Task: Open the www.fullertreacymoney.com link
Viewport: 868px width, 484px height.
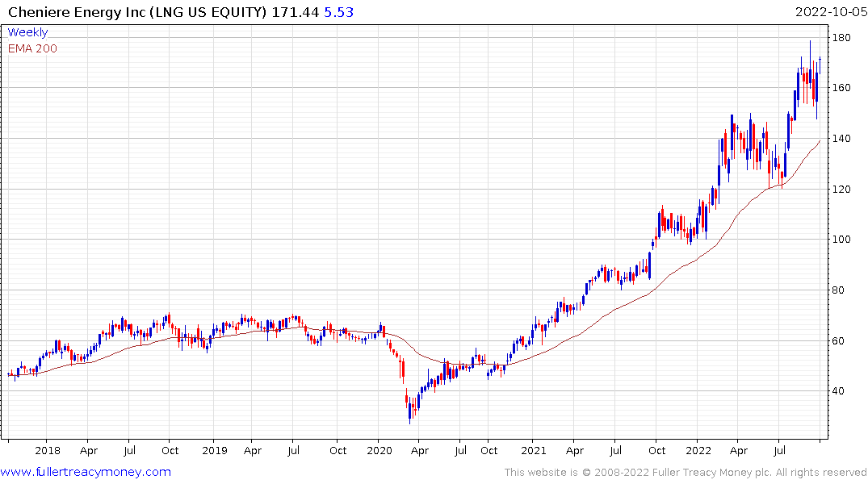Action: pos(86,472)
